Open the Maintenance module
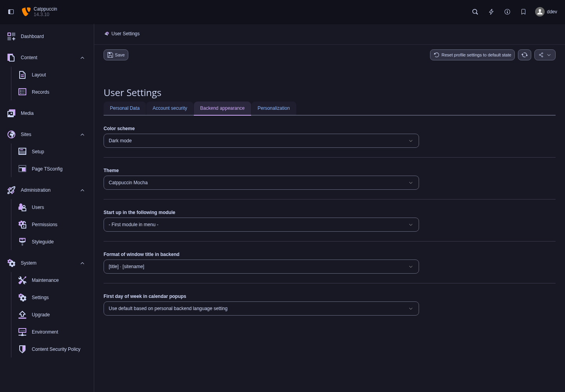 pyautogui.click(x=53, y=280)
